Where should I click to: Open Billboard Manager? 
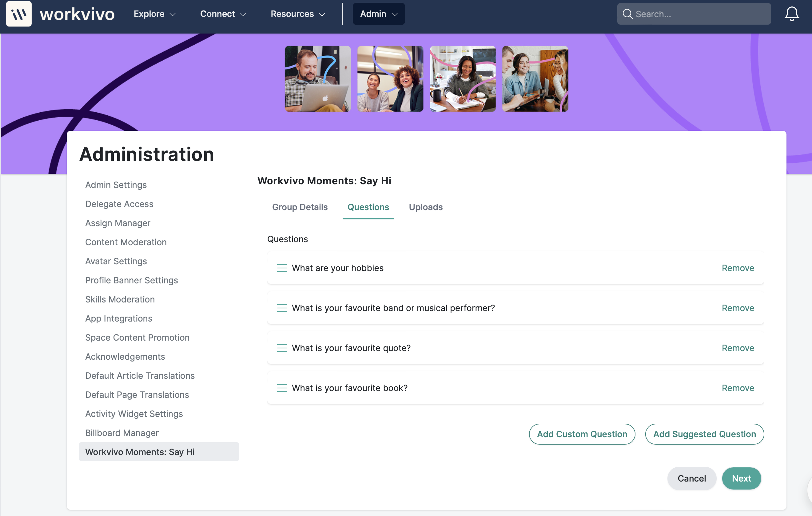pyautogui.click(x=122, y=433)
